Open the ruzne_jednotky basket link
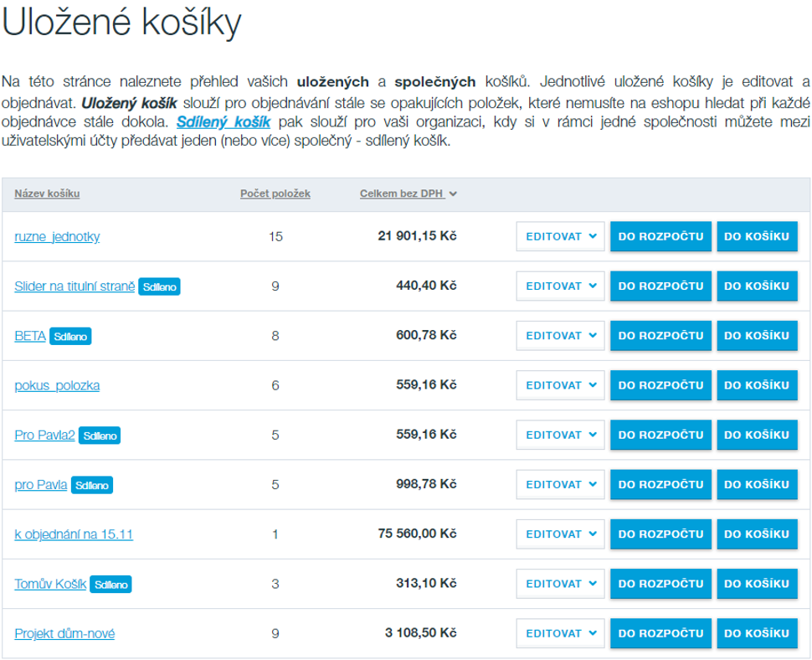This screenshot has height=660, width=812. tap(57, 237)
